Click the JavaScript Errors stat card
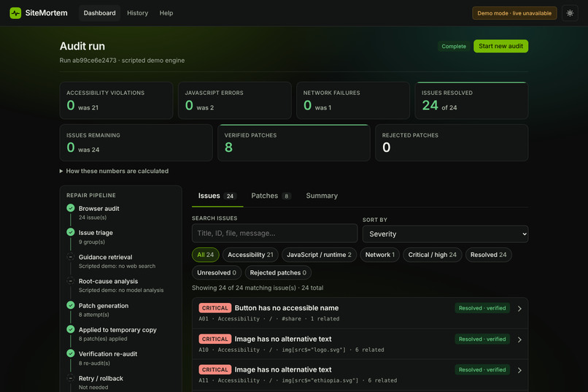The image size is (588, 392). [x=235, y=101]
